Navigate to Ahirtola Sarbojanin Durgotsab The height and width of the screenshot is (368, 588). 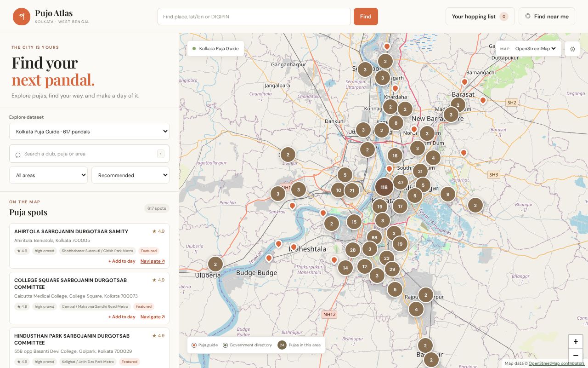(x=153, y=261)
